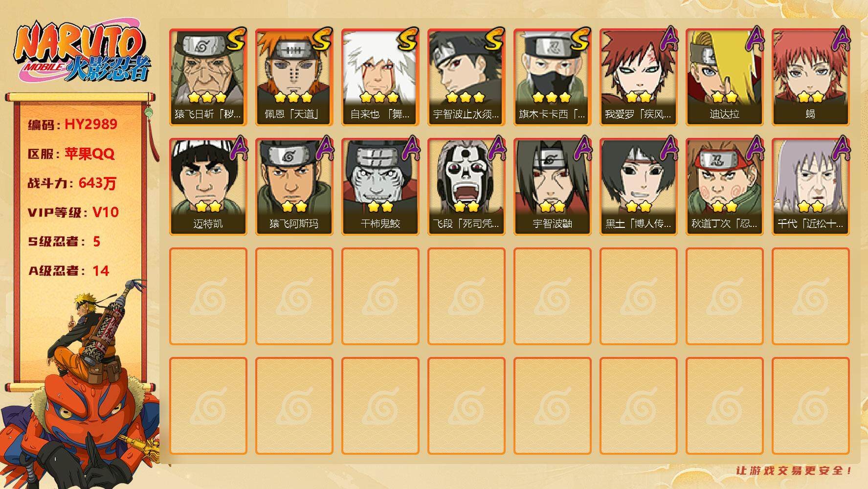This screenshot has width=868, height=489.
Task: Select the 飞段 skull-face ninja card
Action: click(466, 186)
